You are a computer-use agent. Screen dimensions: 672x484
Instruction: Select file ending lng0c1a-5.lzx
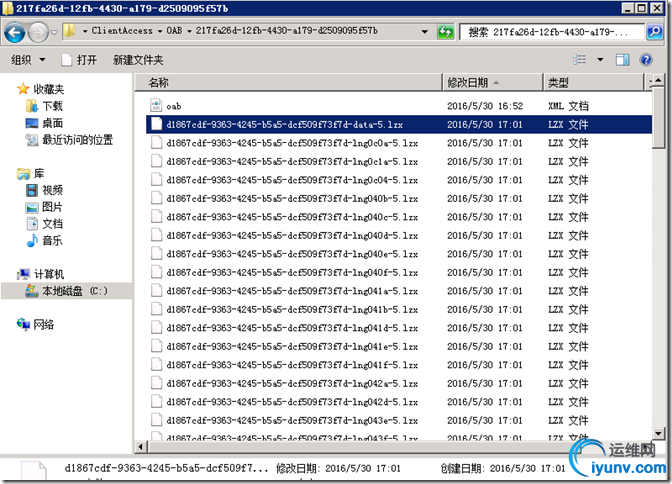pos(292,162)
